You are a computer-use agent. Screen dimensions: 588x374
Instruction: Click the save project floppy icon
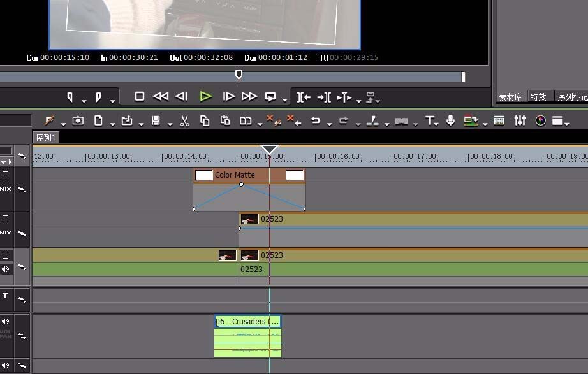pos(156,120)
